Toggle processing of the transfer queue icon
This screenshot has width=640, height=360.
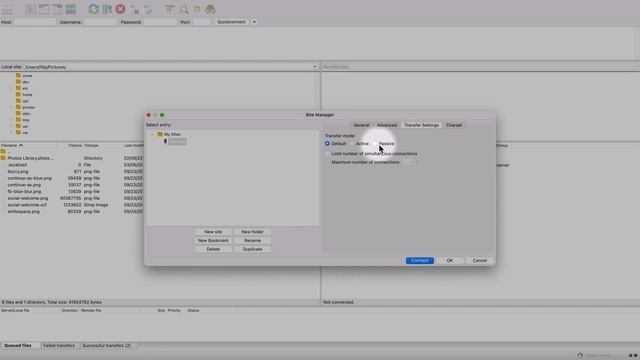[107, 9]
